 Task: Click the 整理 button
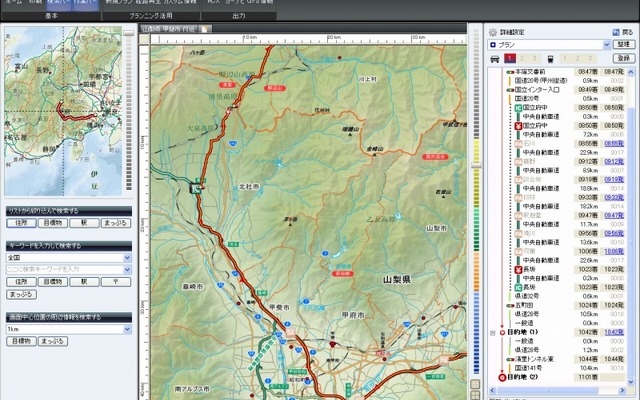624,44
